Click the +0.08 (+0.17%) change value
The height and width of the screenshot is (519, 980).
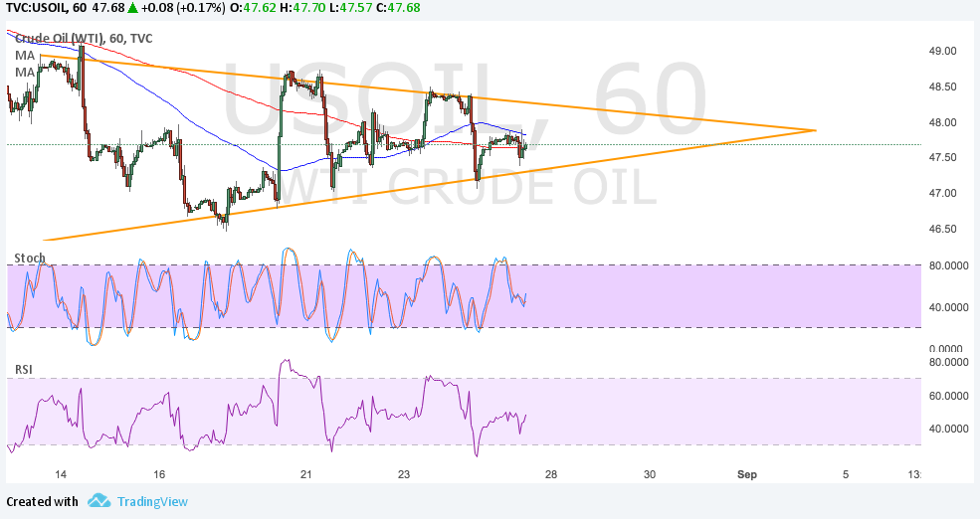coord(184,8)
